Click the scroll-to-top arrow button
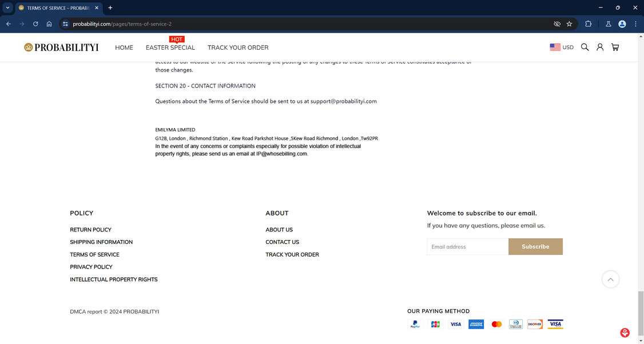The image size is (644, 344). coord(610,279)
